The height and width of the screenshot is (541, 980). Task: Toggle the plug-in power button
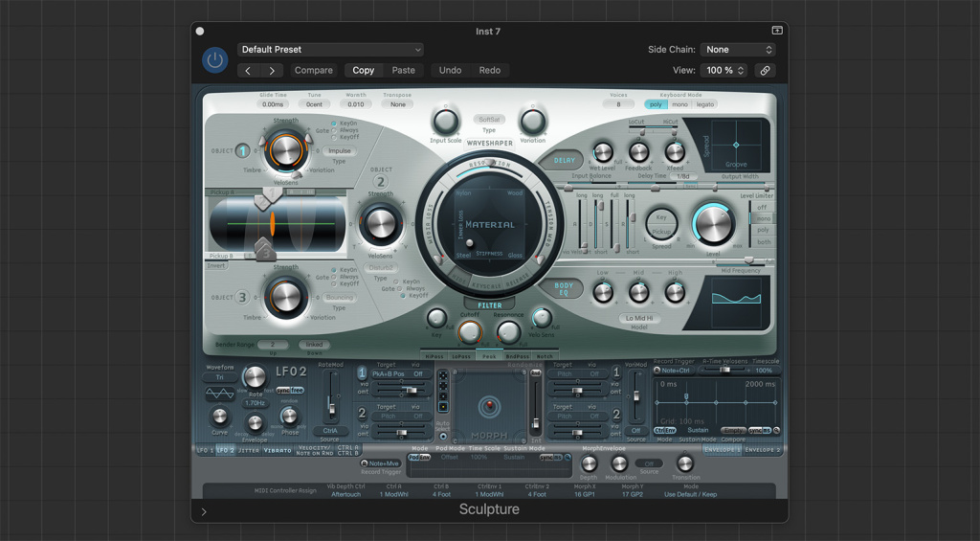coord(215,60)
